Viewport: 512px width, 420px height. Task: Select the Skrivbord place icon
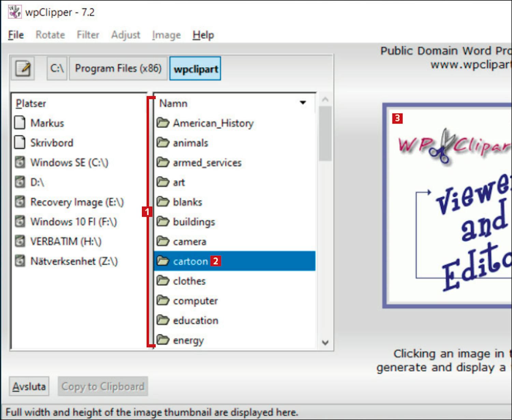20,143
